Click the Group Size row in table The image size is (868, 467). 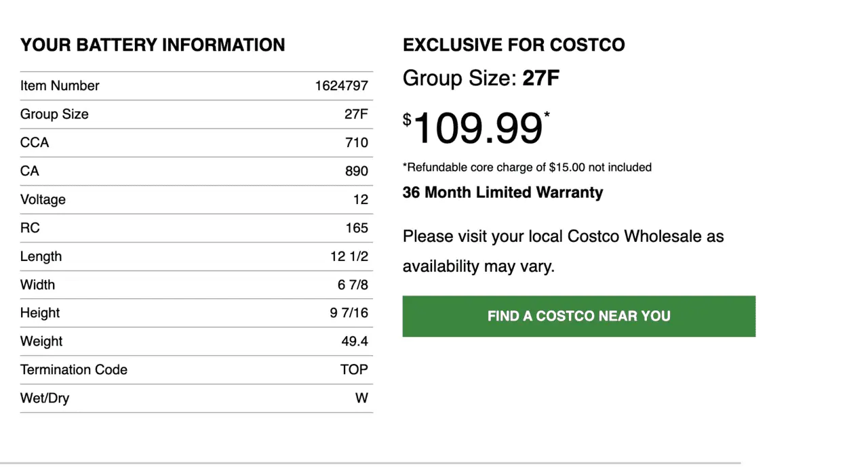click(x=197, y=114)
